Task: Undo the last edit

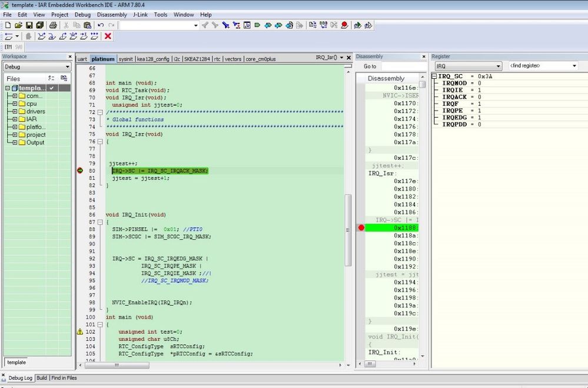Action: [x=101, y=25]
